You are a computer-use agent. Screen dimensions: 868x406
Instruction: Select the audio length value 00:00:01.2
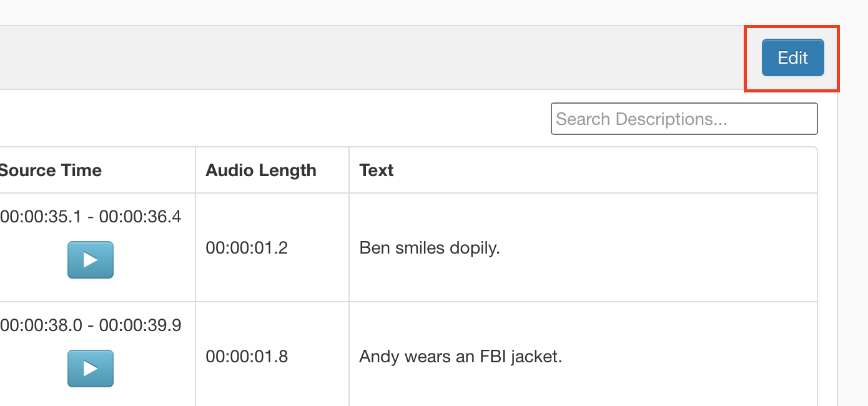click(x=247, y=248)
